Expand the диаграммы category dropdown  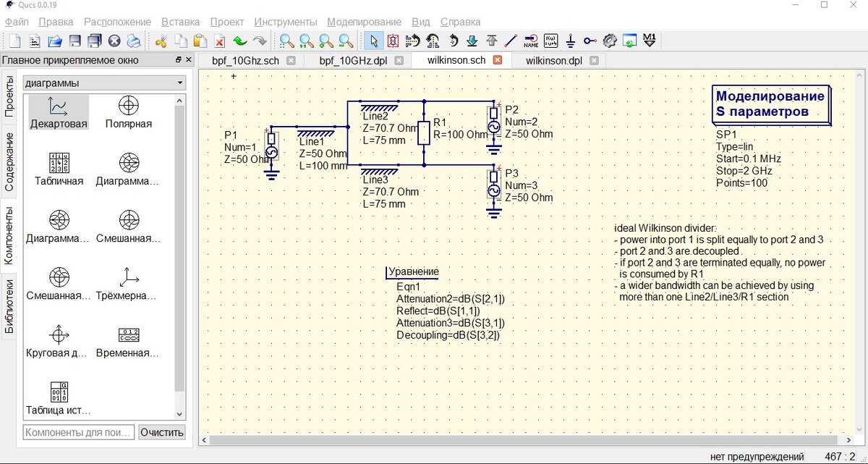coord(104,83)
